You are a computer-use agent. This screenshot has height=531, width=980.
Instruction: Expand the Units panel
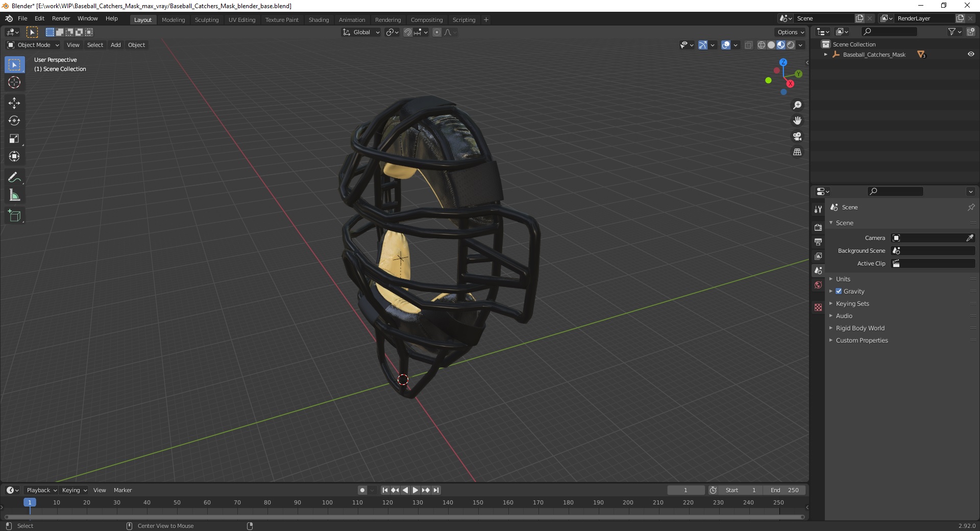pyautogui.click(x=843, y=279)
